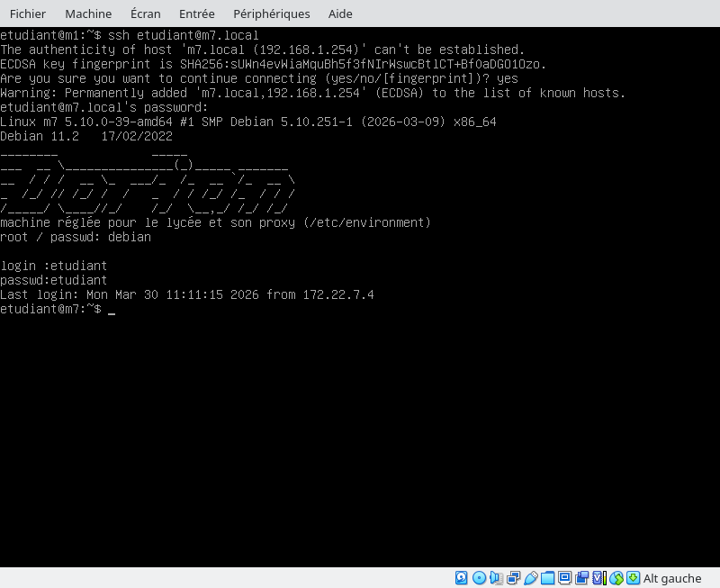This screenshot has width=720, height=588.
Task: Open the Machine menu
Action: tap(88, 14)
